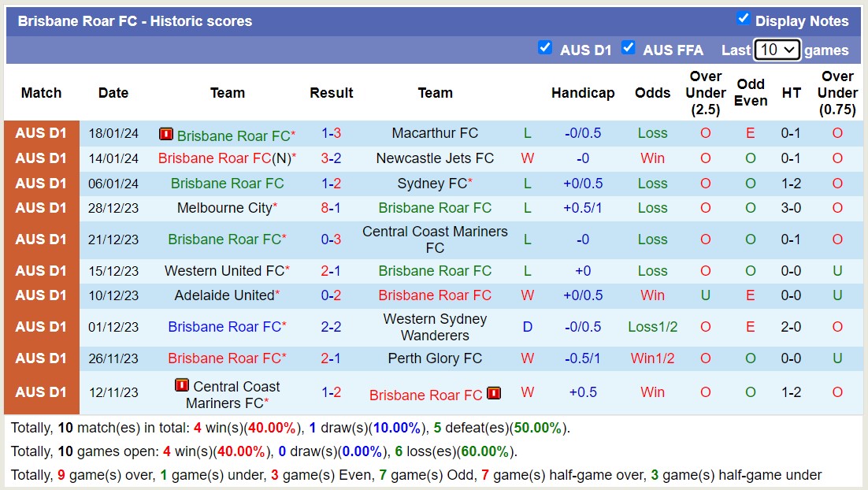Click Brisbane Roar FC in the 06/01/24 row
Image resolution: width=868 pixels, height=490 pixels.
click(227, 184)
